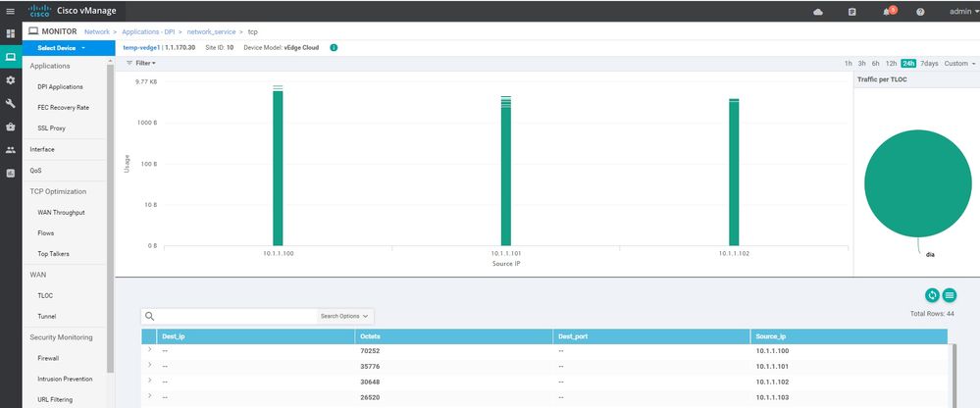This screenshot has height=408, width=980.
Task: Open Intrusion Prevention in sidebar
Action: pyautogui.click(x=65, y=379)
